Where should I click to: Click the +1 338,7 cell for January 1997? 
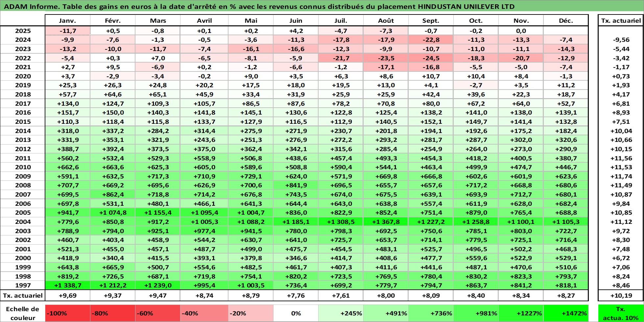point(68,285)
